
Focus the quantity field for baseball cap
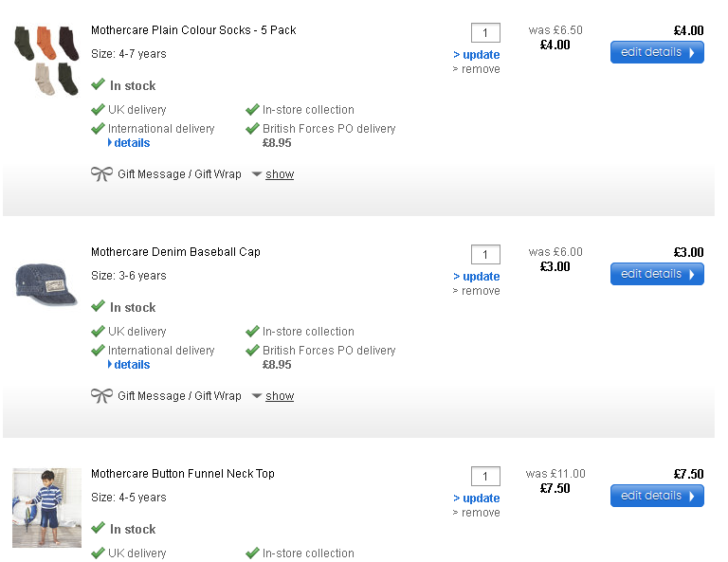coord(485,255)
